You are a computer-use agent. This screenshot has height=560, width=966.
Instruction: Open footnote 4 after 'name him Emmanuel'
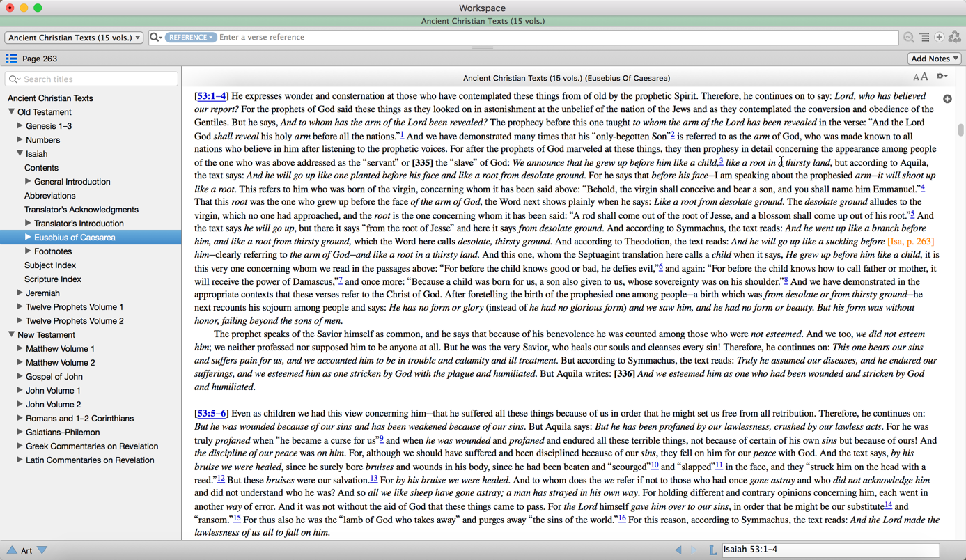[x=923, y=187]
